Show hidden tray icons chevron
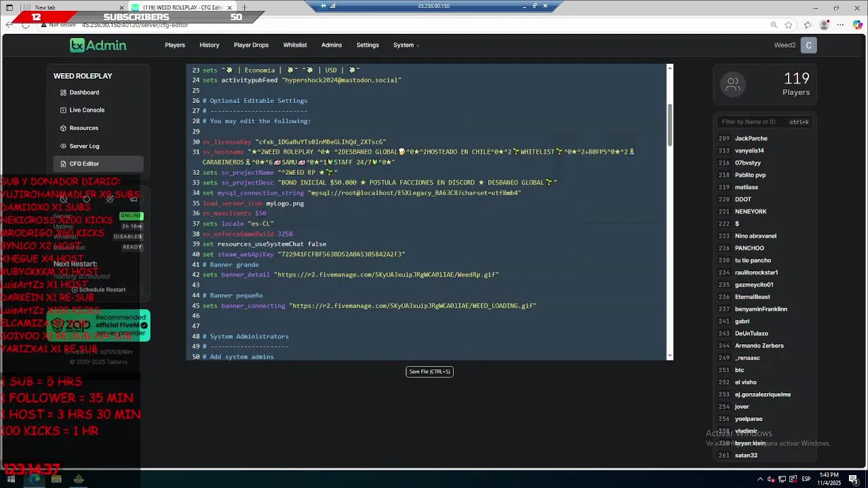 [760, 479]
